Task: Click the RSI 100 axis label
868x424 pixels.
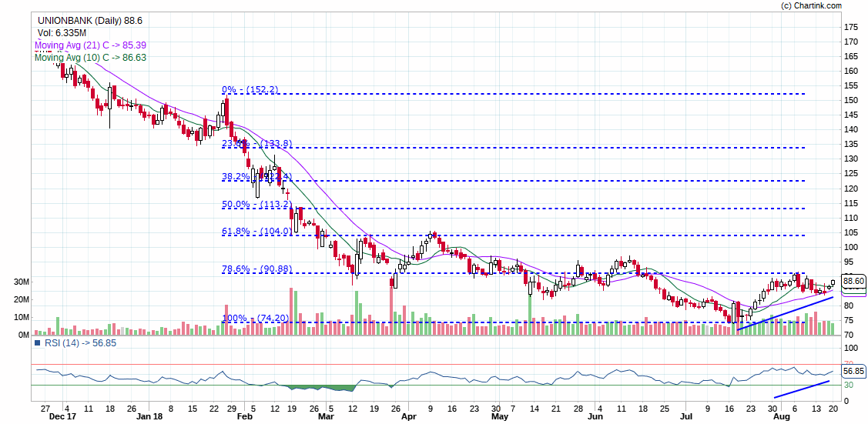Action: pos(850,349)
